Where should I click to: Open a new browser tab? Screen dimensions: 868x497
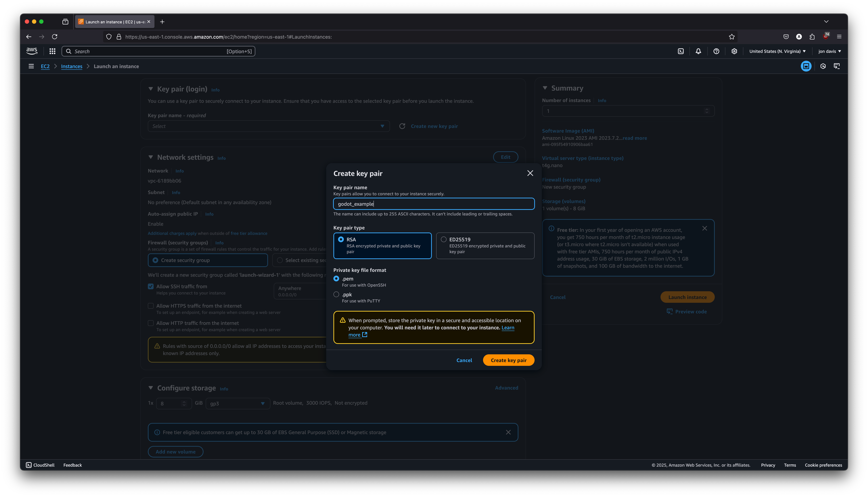coord(162,22)
